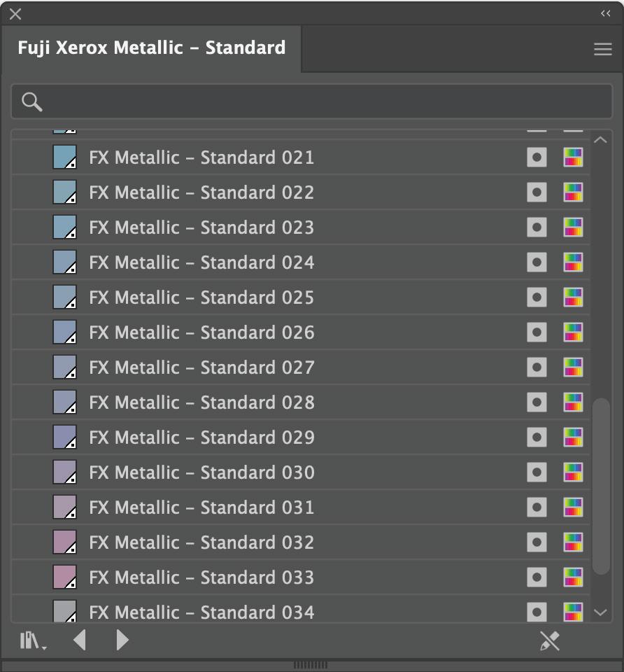Load the next swatch library
The image size is (624, 672).
[x=122, y=640]
